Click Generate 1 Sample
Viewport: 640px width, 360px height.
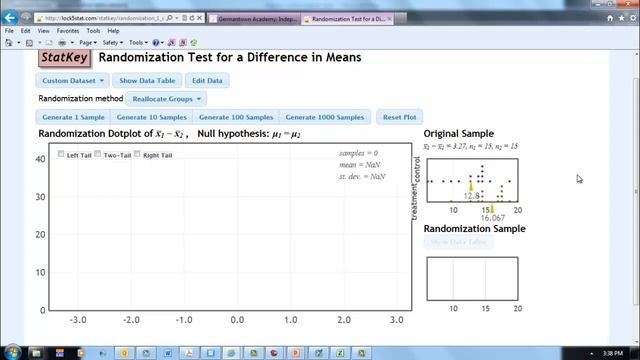click(x=73, y=117)
